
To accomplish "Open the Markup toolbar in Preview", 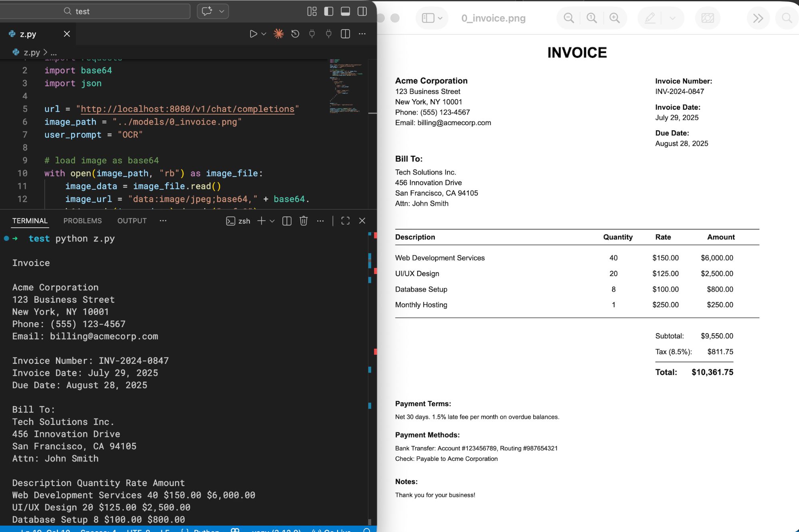I will (649, 18).
